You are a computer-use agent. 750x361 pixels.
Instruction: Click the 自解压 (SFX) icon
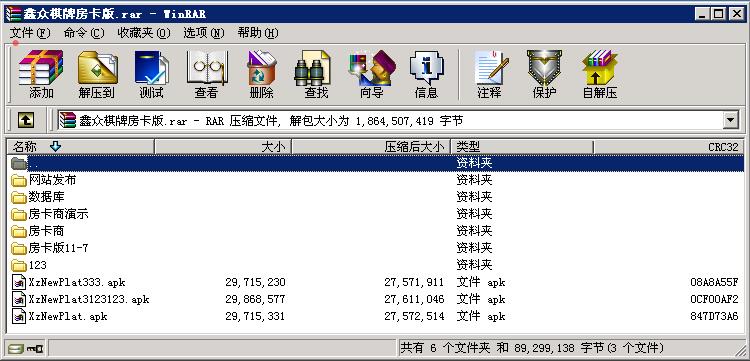click(x=600, y=74)
